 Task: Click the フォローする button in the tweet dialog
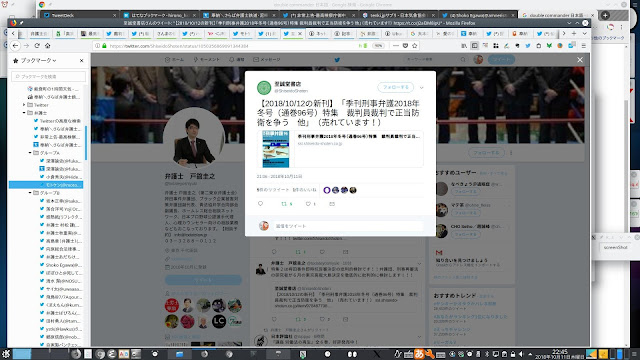[396, 87]
